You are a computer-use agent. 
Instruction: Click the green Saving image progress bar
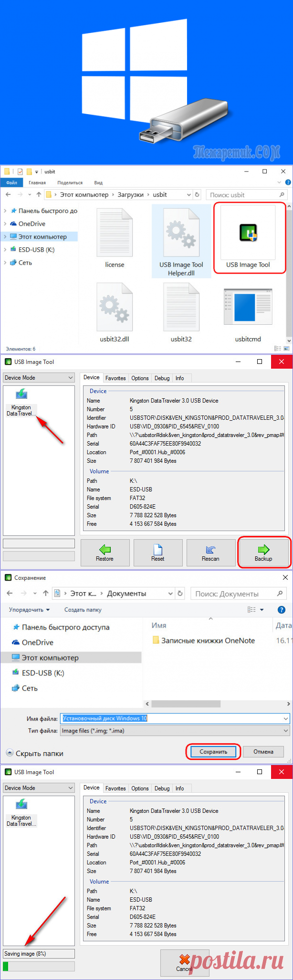click(x=39, y=966)
